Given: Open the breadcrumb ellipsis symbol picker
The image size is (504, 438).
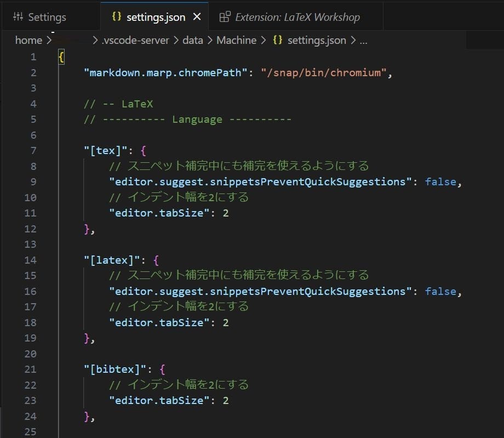Looking at the screenshot, I should click(363, 40).
